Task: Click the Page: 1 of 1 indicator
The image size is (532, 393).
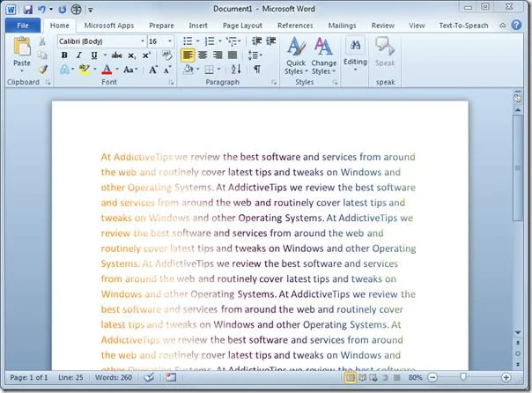Action: click(x=29, y=377)
